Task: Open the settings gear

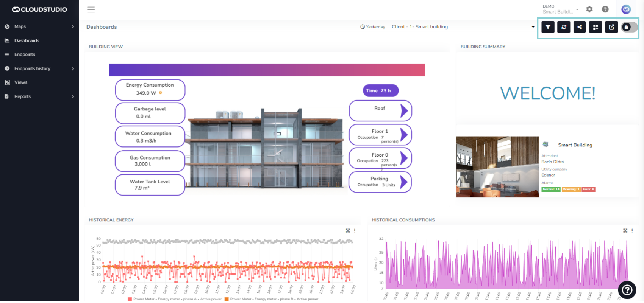Action: point(589,9)
